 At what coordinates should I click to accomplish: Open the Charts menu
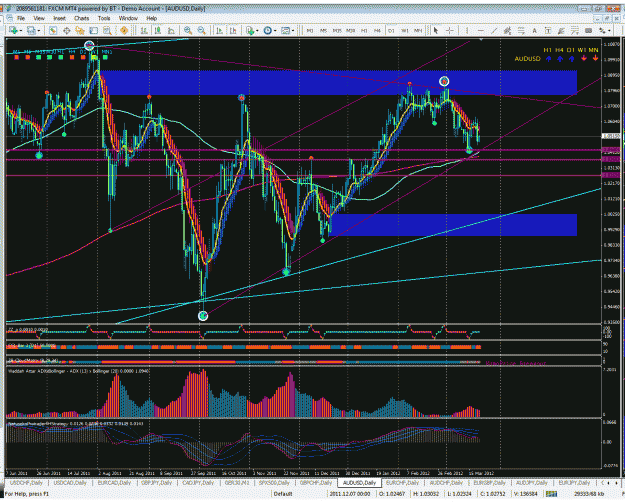[x=81, y=18]
